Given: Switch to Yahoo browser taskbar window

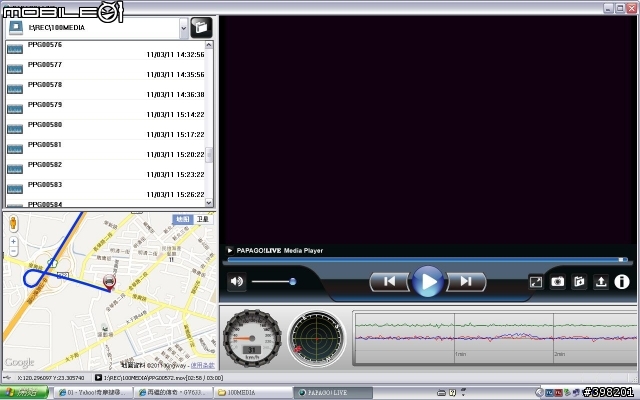Looking at the screenshot, I should (x=93, y=393).
